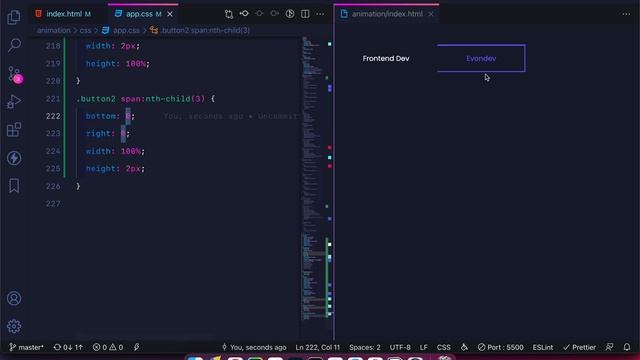The image size is (640, 360).
Task: Place cursor on 'right' property line 223
Action: tap(98, 133)
